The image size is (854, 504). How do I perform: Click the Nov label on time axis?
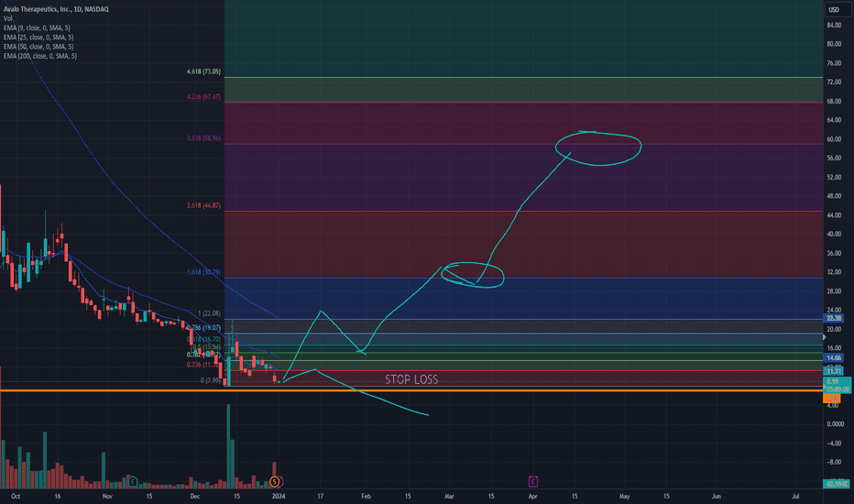point(107,497)
